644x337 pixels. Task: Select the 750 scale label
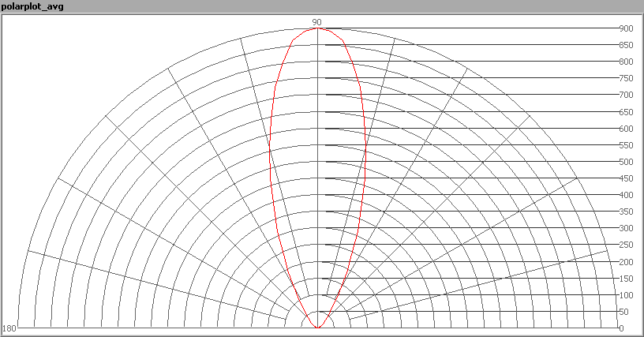point(626,78)
